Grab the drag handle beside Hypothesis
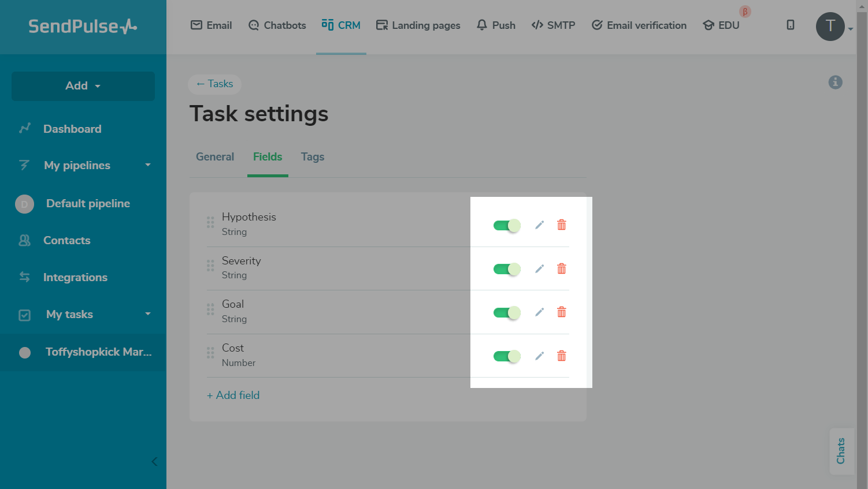Viewport: 868px width, 489px height. [x=210, y=222]
